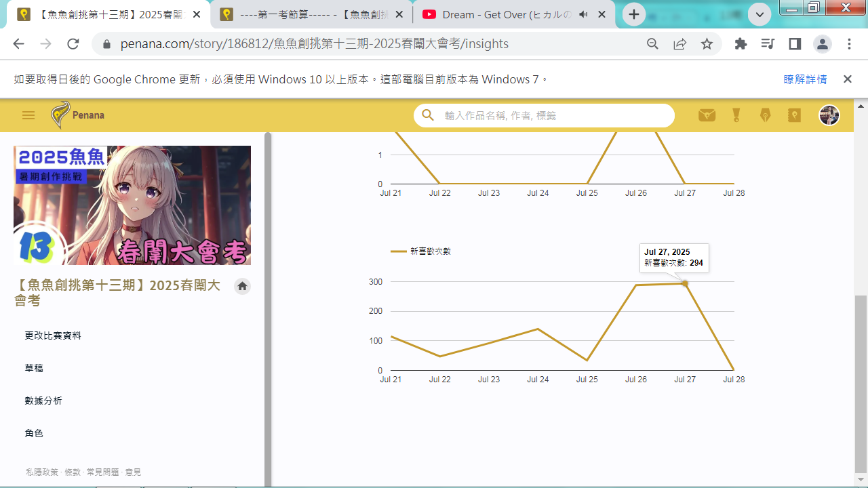Viewport: 868px width, 488px height.
Task: Open 數據分析 in the sidebar
Action: 43,401
